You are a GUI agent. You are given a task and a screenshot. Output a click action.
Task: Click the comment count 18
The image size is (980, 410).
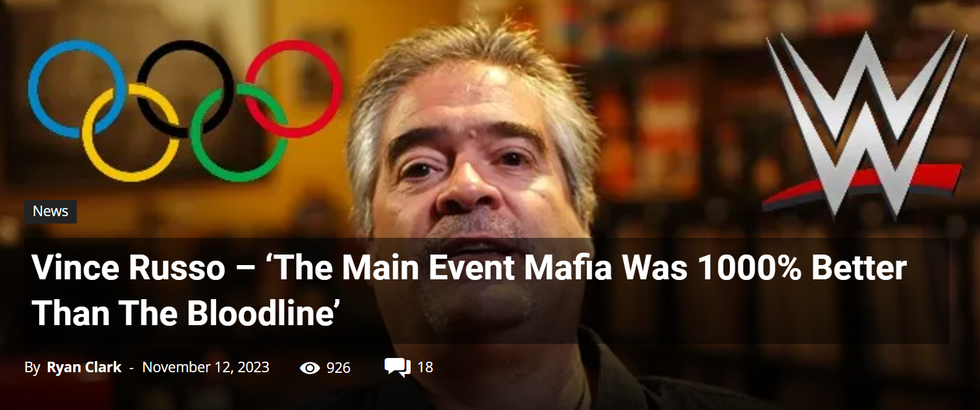coord(425,367)
